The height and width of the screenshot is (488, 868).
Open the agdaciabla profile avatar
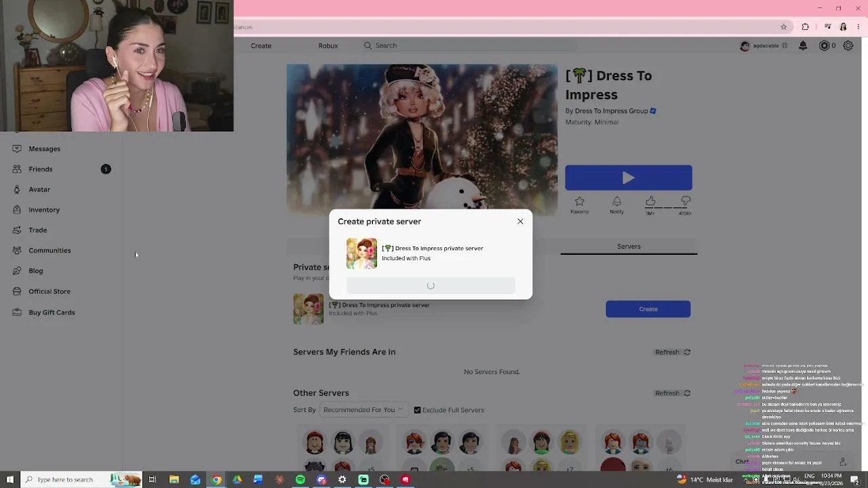coord(745,45)
